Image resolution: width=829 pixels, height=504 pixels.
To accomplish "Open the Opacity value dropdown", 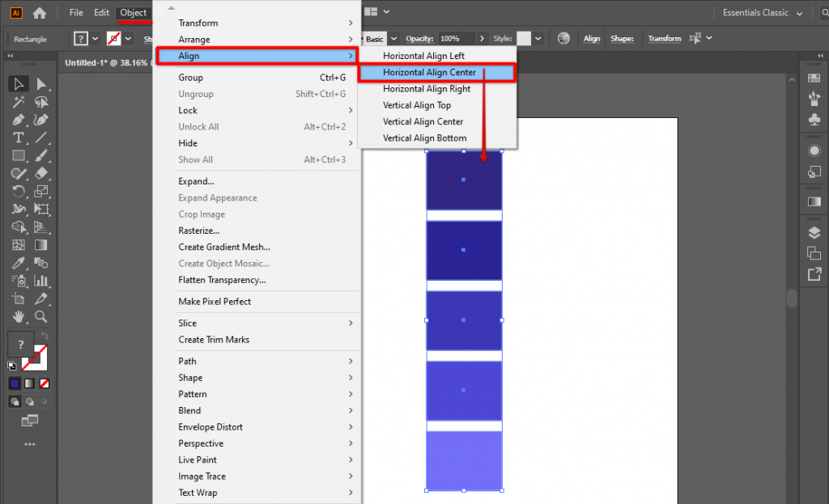I will [x=481, y=38].
